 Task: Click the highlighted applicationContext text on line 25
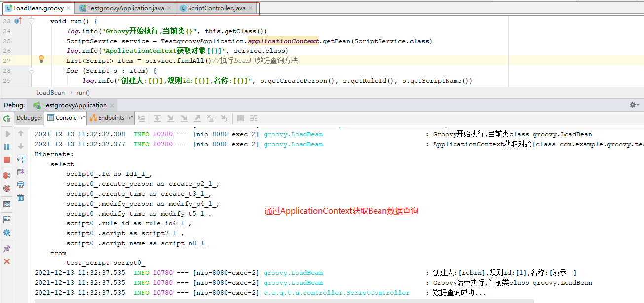283,41
